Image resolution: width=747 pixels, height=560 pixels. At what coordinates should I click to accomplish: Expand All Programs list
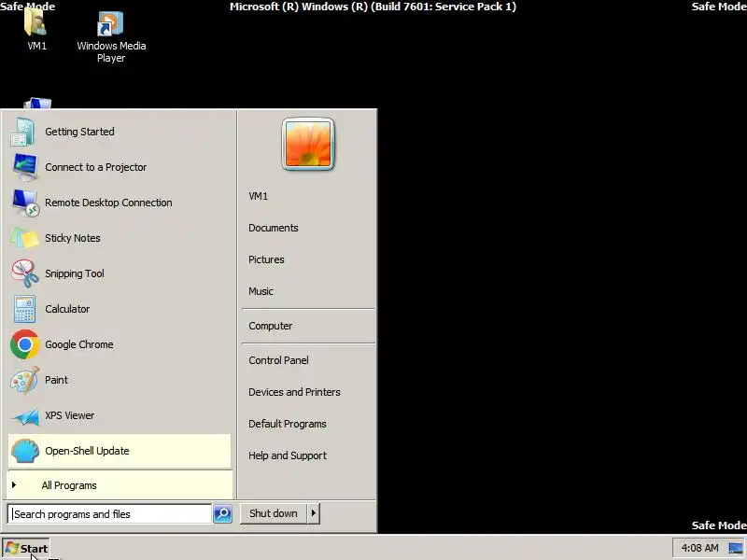click(120, 485)
